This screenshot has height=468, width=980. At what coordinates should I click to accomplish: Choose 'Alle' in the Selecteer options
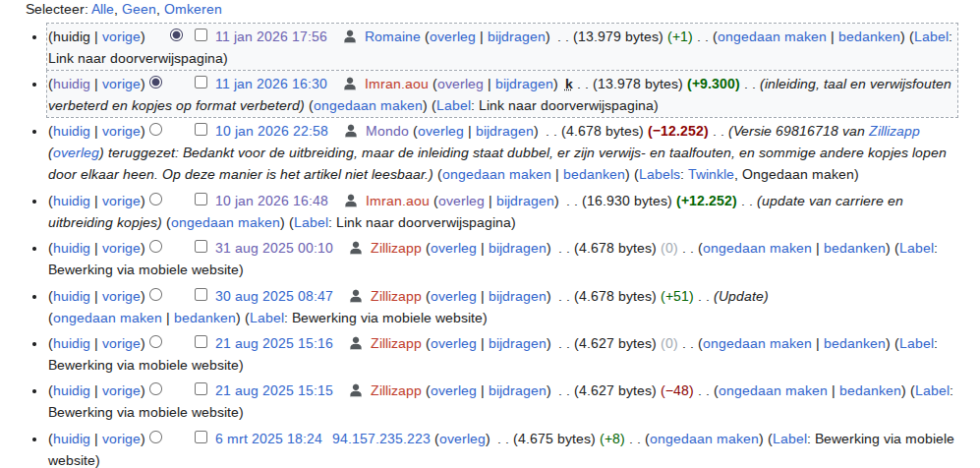103,9
